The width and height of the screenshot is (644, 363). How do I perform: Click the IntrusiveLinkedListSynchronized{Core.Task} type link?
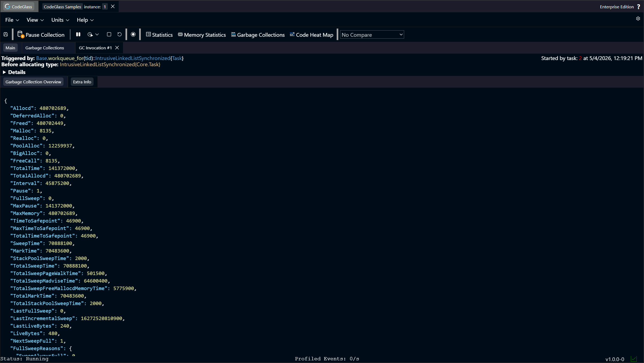110,64
